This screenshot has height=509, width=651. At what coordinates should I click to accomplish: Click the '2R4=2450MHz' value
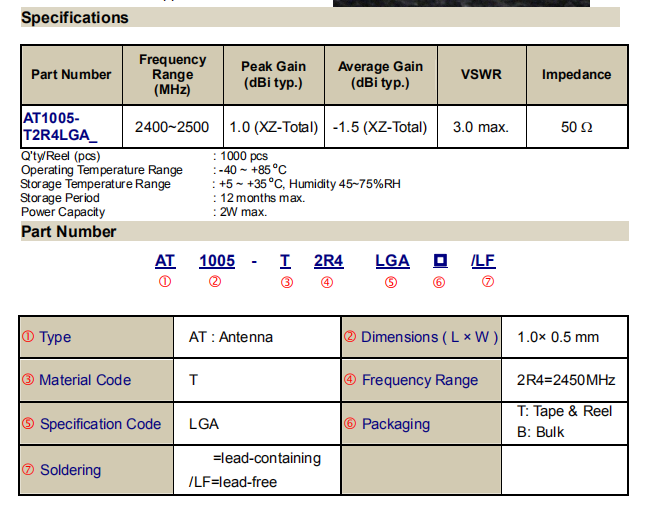click(566, 380)
